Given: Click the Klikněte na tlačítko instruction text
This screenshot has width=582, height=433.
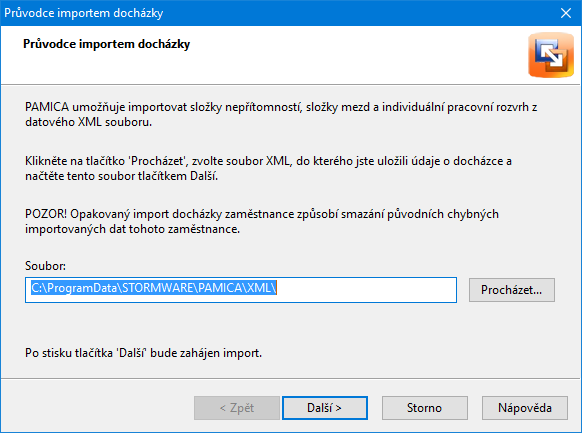Looking at the screenshot, I should pyautogui.click(x=268, y=168).
